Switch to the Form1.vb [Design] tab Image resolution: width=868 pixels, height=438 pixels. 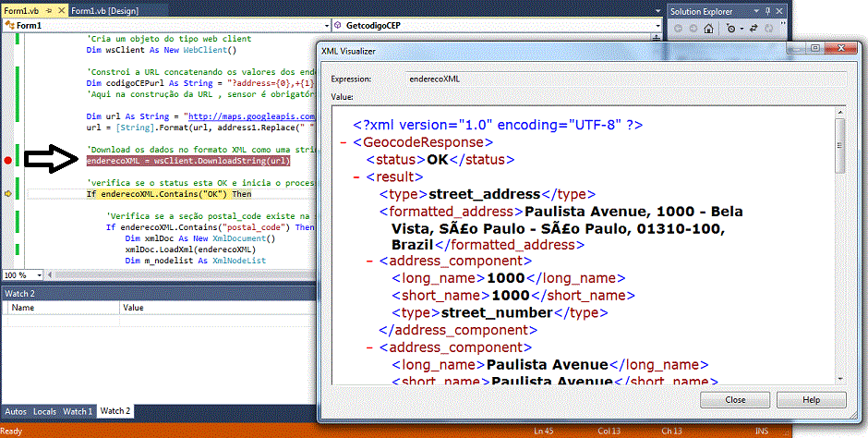point(106,10)
